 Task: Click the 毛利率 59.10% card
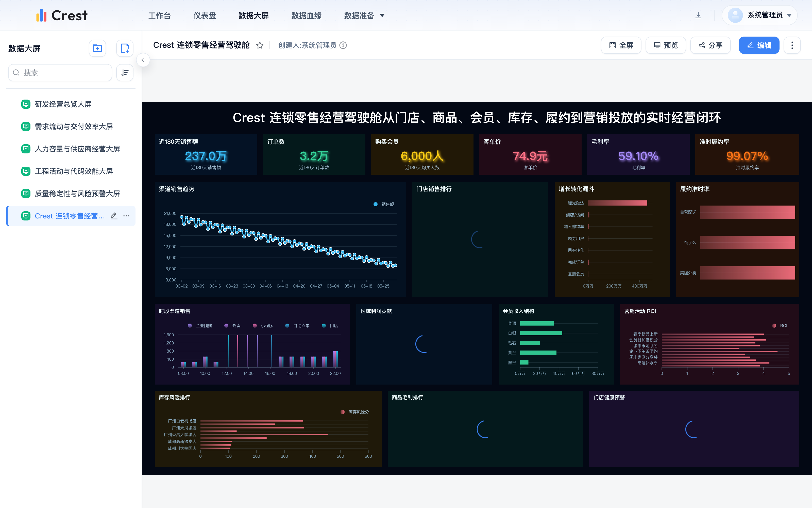[x=638, y=154]
